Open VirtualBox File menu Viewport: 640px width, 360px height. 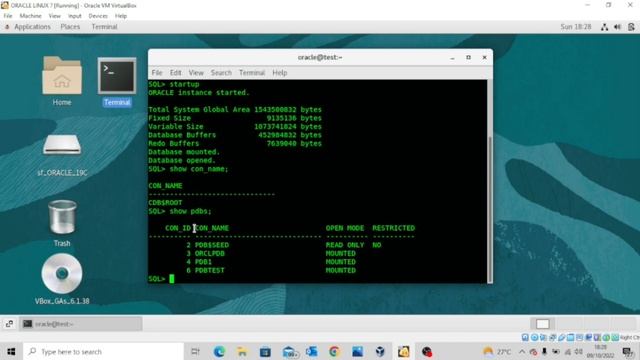click(x=8, y=16)
